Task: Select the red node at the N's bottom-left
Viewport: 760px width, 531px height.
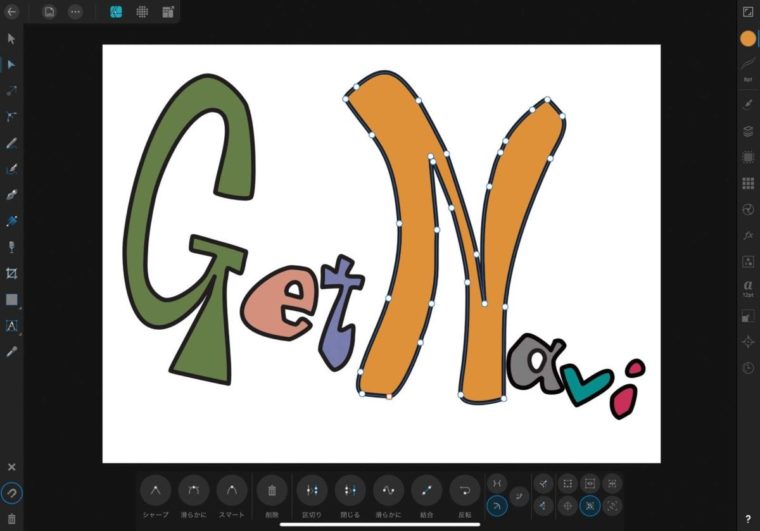Action: (x=389, y=396)
